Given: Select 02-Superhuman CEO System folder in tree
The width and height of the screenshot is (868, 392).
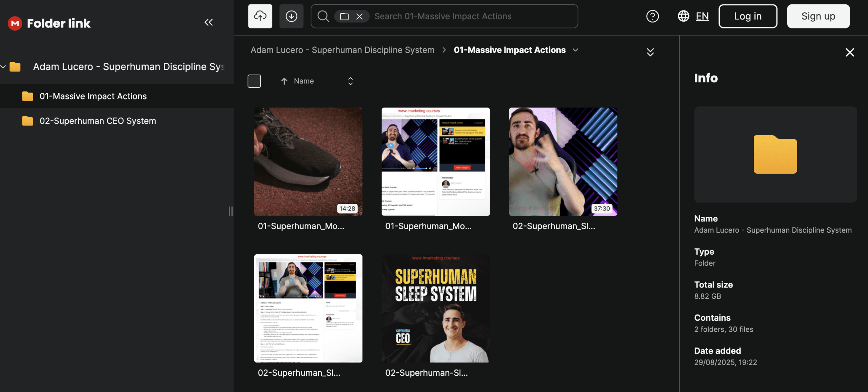Looking at the screenshot, I should pyautogui.click(x=98, y=121).
